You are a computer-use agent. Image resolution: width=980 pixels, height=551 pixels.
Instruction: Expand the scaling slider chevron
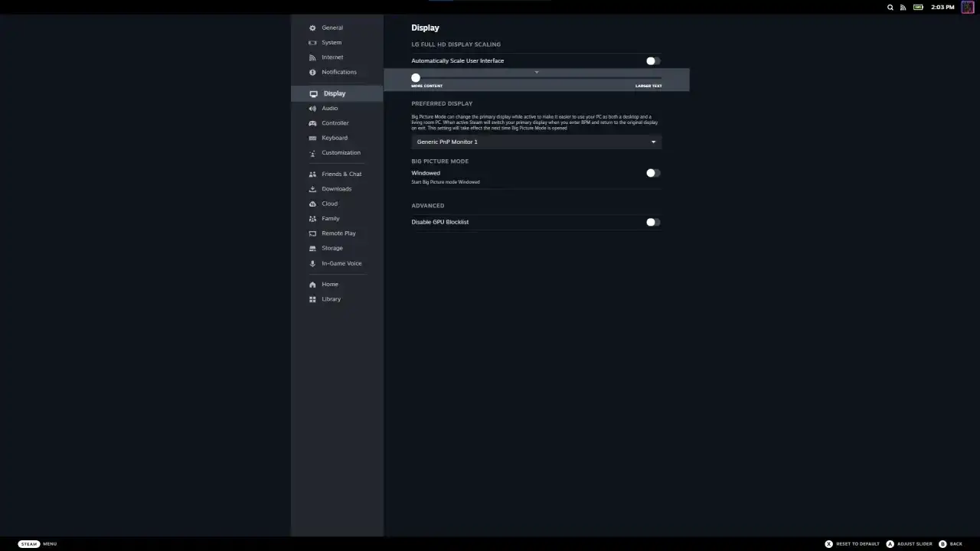coord(536,72)
